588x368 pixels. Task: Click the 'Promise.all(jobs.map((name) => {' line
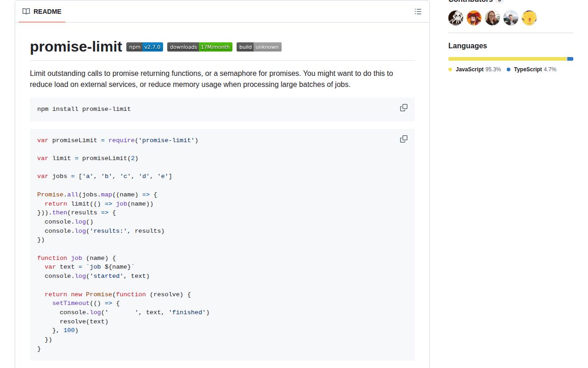click(97, 195)
